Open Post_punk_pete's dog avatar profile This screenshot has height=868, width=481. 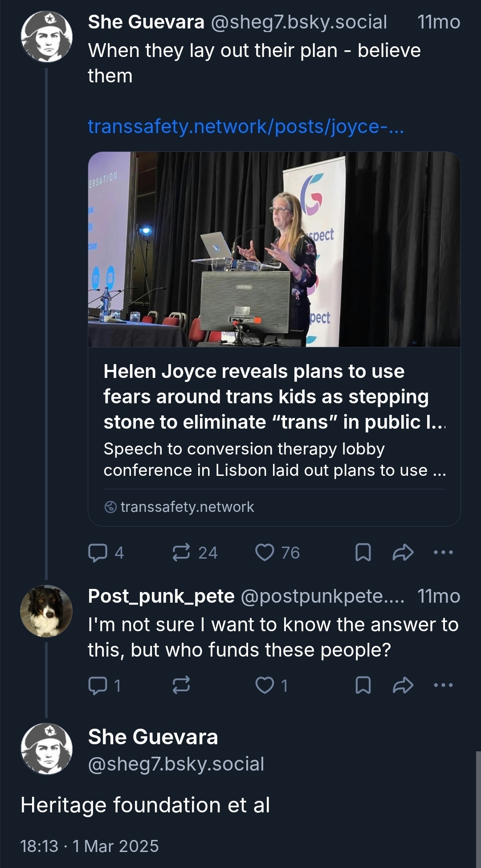point(46,611)
